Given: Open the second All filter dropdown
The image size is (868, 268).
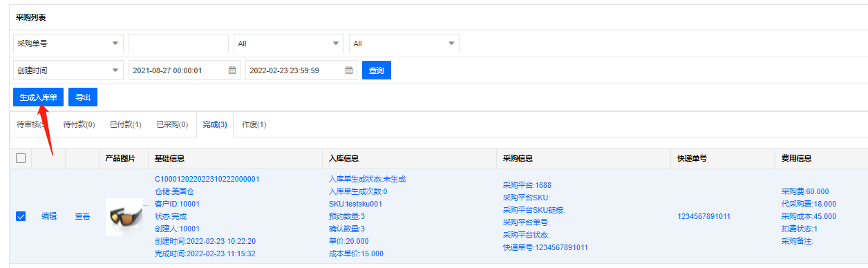Looking at the screenshot, I should point(404,44).
